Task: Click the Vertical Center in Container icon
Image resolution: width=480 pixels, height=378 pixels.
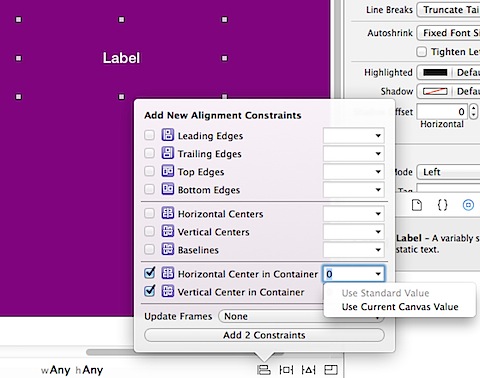Action: [x=168, y=291]
